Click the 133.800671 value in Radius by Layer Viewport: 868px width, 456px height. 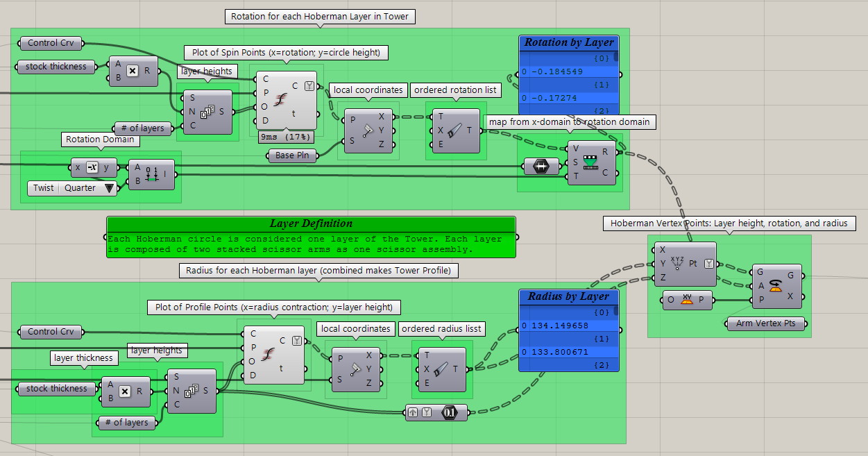[x=559, y=353]
